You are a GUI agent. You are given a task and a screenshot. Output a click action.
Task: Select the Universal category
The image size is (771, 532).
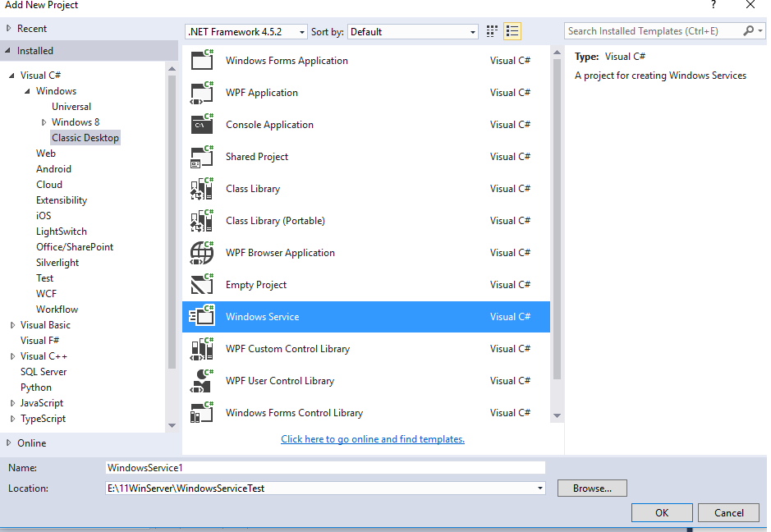point(71,107)
